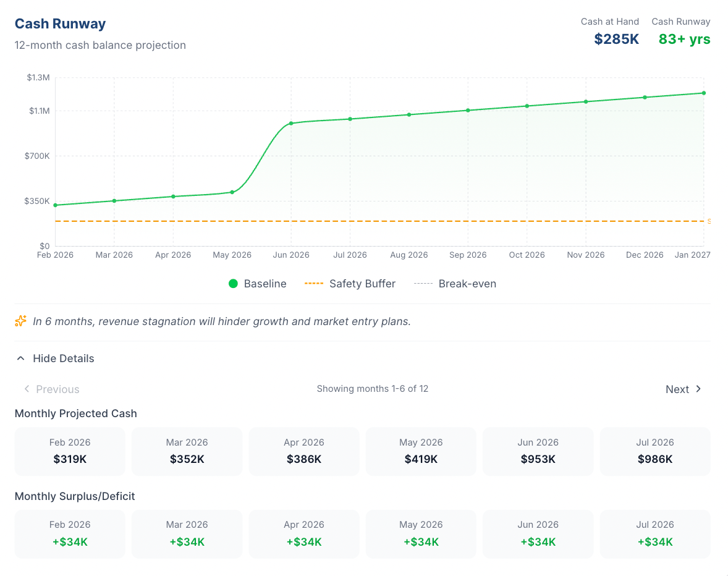Click the Previous chevron arrow icon
This screenshot has width=728, height=576.
pyautogui.click(x=27, y=389)
